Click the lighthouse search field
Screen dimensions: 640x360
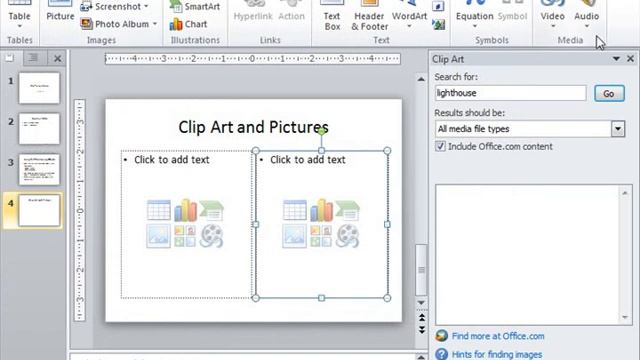click(511, 93)
